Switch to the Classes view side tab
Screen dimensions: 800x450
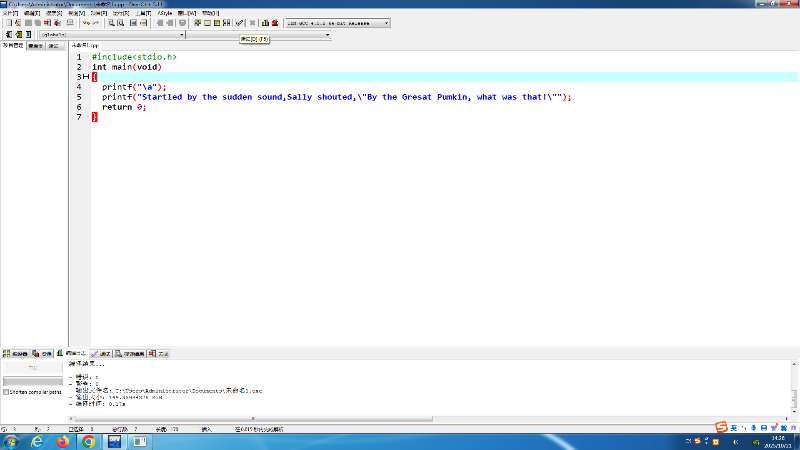tap(36, 46)
